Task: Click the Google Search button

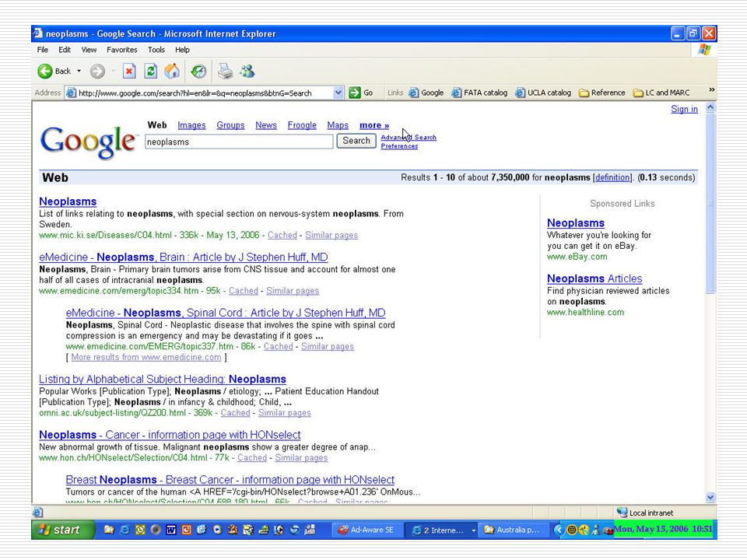Action: [356, 141]
